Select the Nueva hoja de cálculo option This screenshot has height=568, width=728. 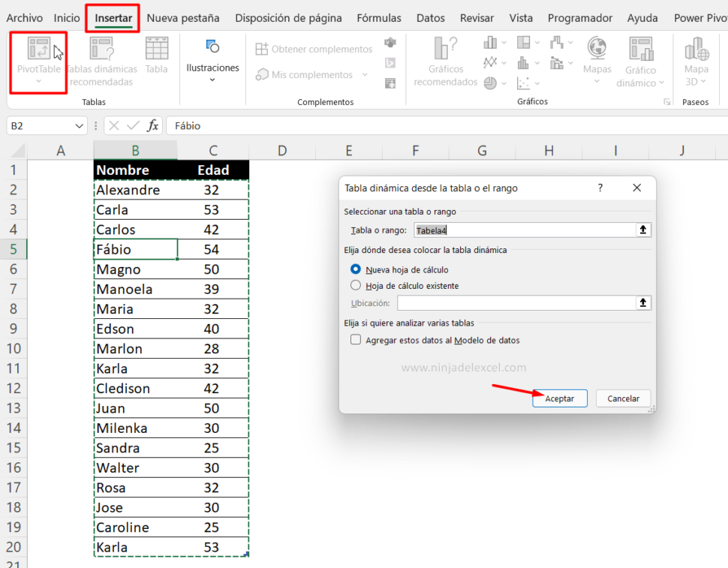(x=355, y=271)
